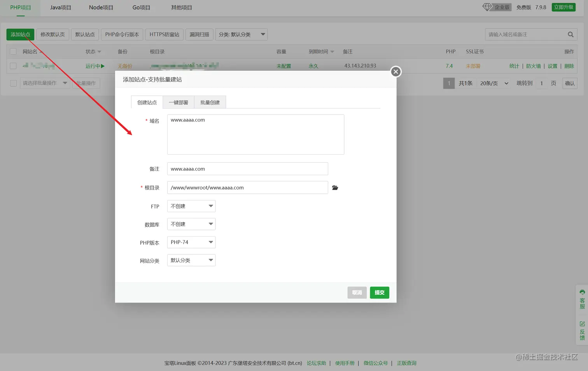This screenshot has width=588, height=371.
Task: Open the 防火墙 link in site row
Action: (x=534, y=66)
